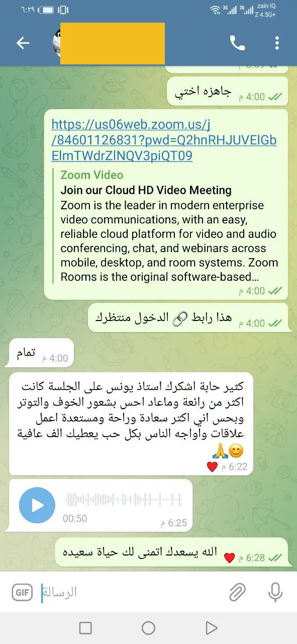297x644 pixels.
Task: Seek within the voice message waveform
Action: pos(123,500)
